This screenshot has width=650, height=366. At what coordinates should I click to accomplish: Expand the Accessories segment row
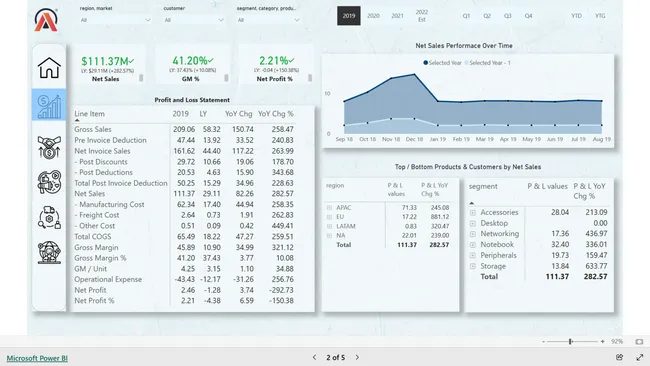pyautogui.click(x=473, y=213)
